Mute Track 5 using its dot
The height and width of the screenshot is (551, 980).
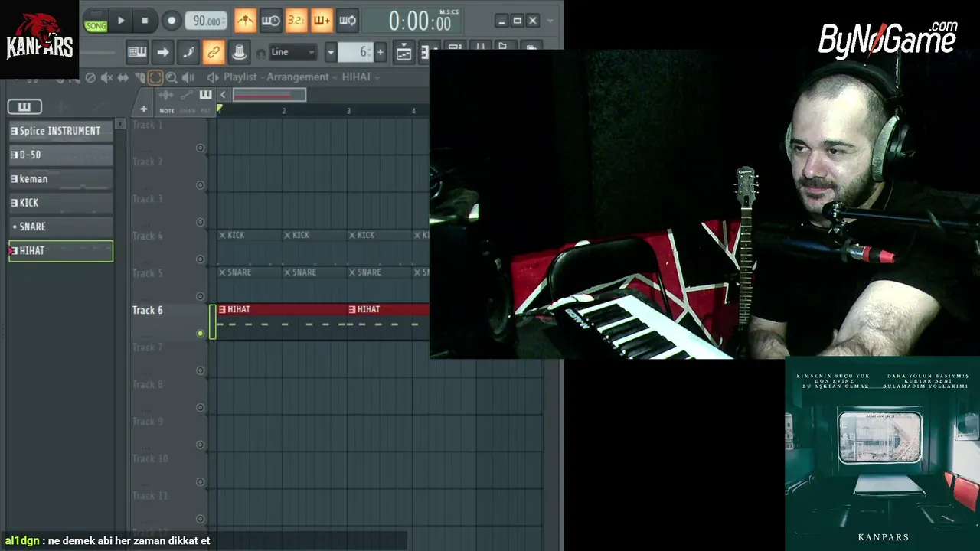click(x=201, y=296)
